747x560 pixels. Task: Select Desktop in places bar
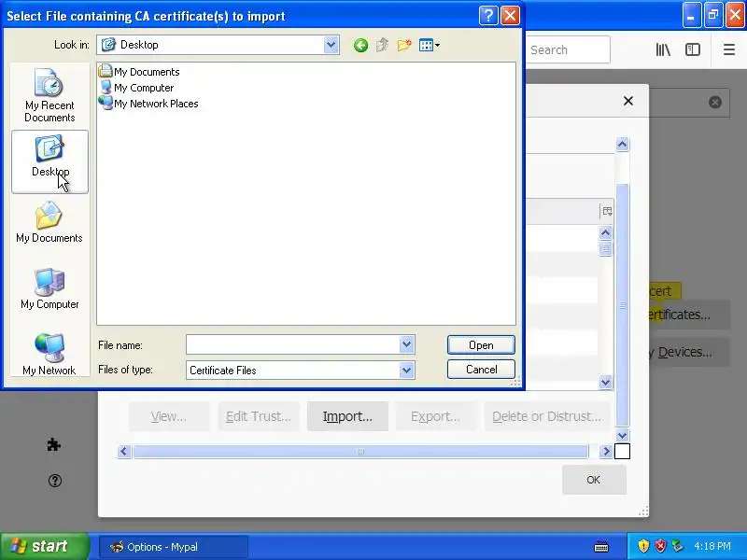tap(49, 161)
